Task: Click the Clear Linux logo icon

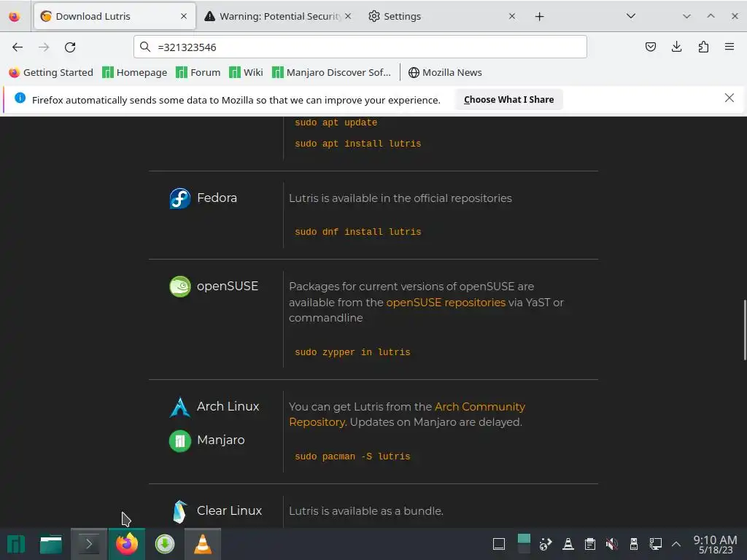Action: pos(180,511)
